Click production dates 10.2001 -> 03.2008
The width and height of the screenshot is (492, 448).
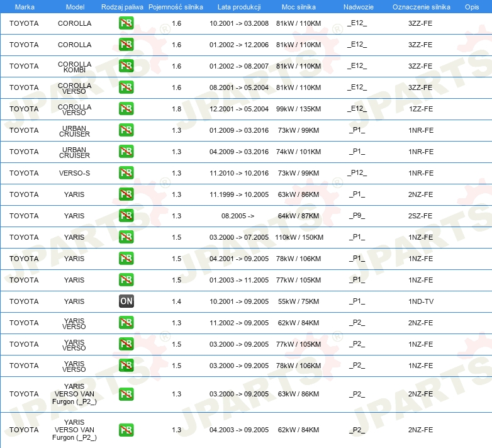[239, 23]
